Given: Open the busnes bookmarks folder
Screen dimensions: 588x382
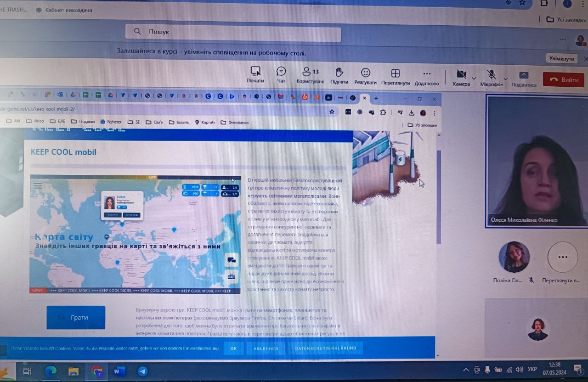Looking at the screenshot, I should click(179, 122).
